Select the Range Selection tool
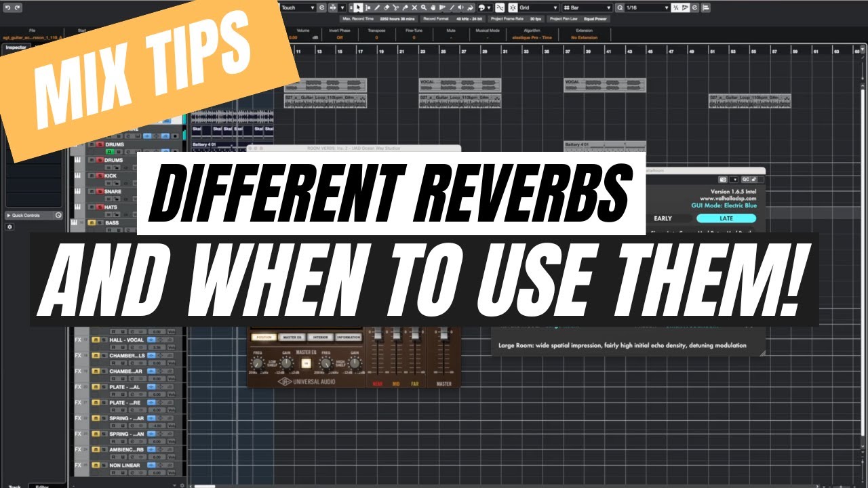Image resolution: width=868 pixels, height=488 pixels. click(x=368, y=7)
